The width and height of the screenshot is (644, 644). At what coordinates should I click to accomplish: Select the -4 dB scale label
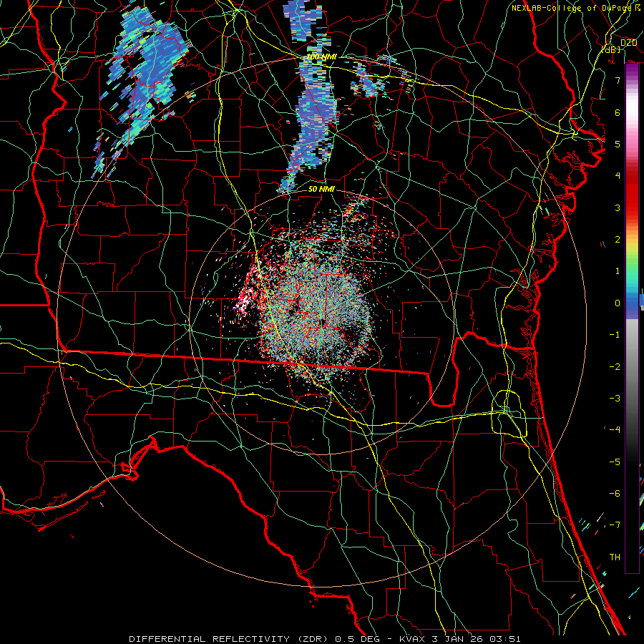(x=615, y=430)
